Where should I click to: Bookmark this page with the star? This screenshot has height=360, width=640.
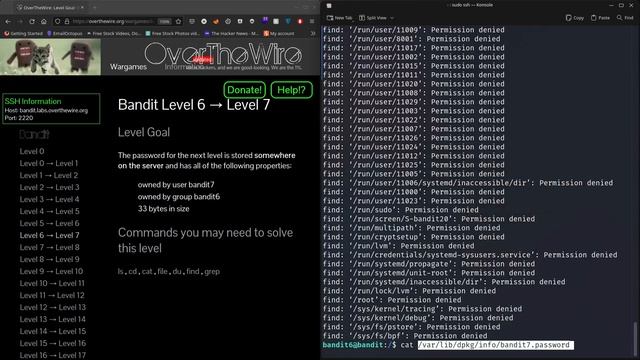pyautogui.click(x=178, y=21)
